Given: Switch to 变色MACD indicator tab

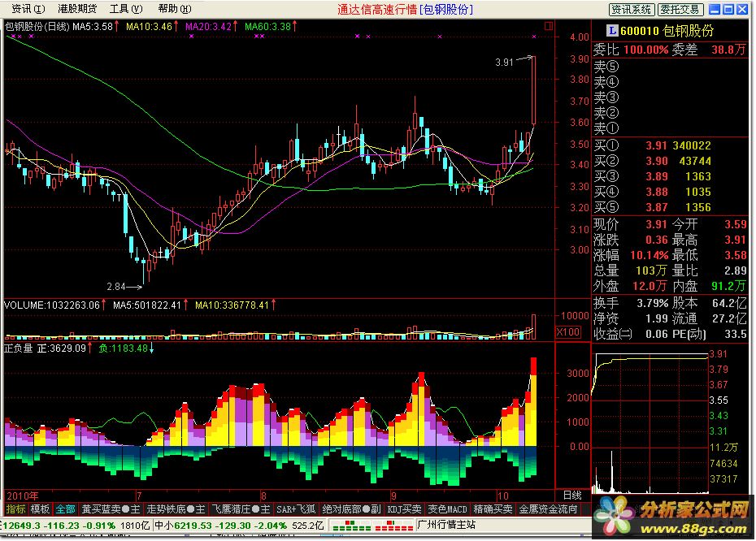Looking at the screenshot, I should click(x=447, y=509).
